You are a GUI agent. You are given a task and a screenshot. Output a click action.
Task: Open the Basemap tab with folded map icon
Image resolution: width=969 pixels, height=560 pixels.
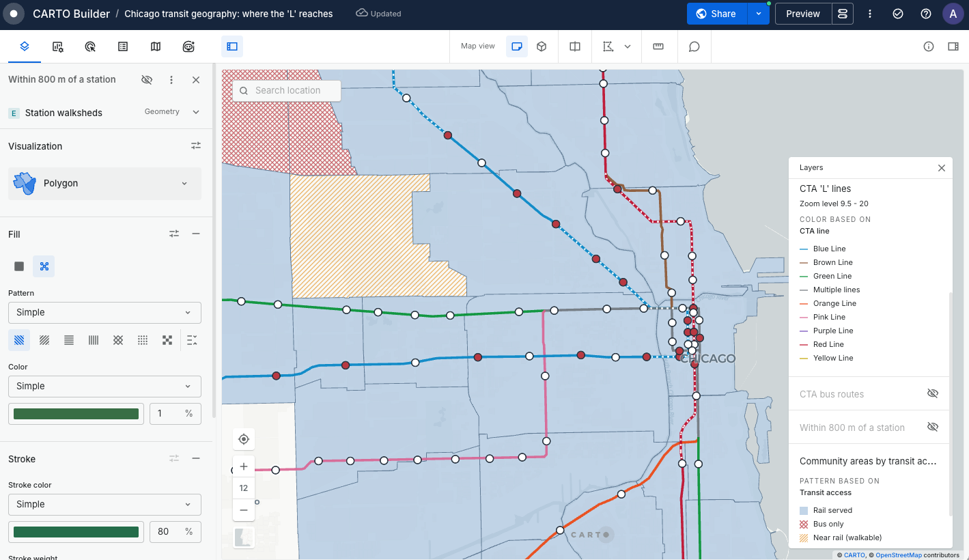(x=156, y=46)
